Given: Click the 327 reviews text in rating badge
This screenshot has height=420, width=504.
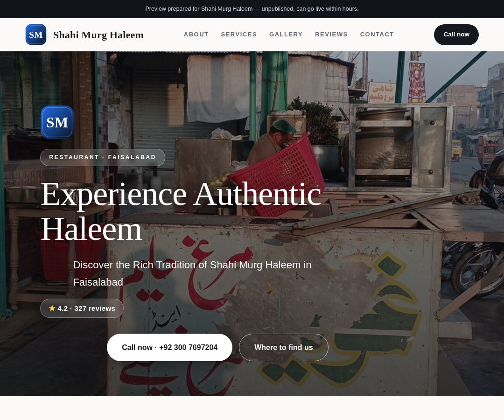Looking at the screenshot, I should pos(95,308).
